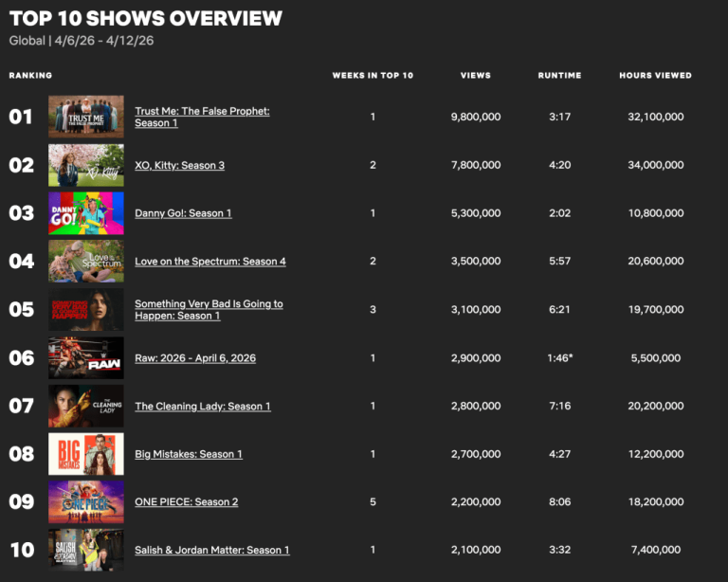Select the 2,700,000 views value
The image size is (728, 582).
tap(476, 454)
